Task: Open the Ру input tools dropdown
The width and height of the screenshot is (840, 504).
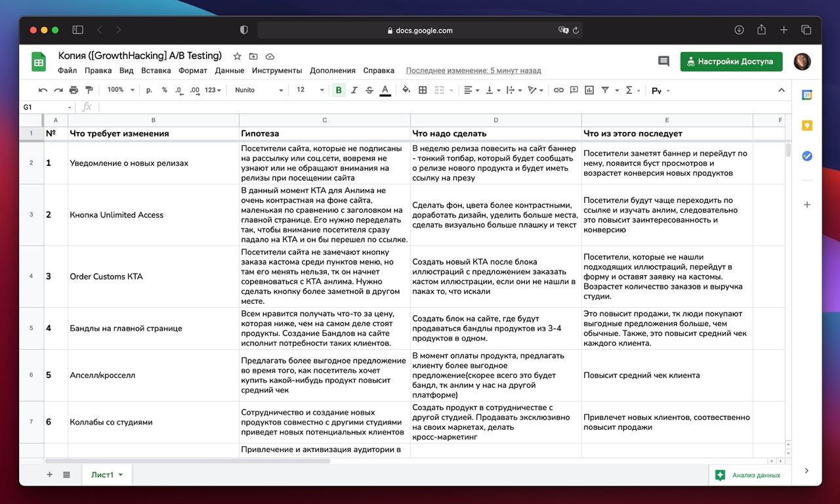Action: coord(660,91)
